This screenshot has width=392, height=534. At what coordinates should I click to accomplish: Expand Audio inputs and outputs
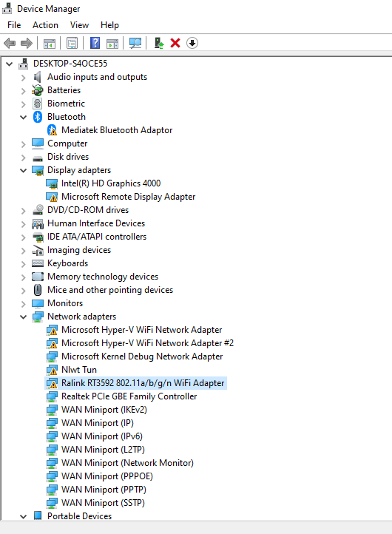coord(23,78)
